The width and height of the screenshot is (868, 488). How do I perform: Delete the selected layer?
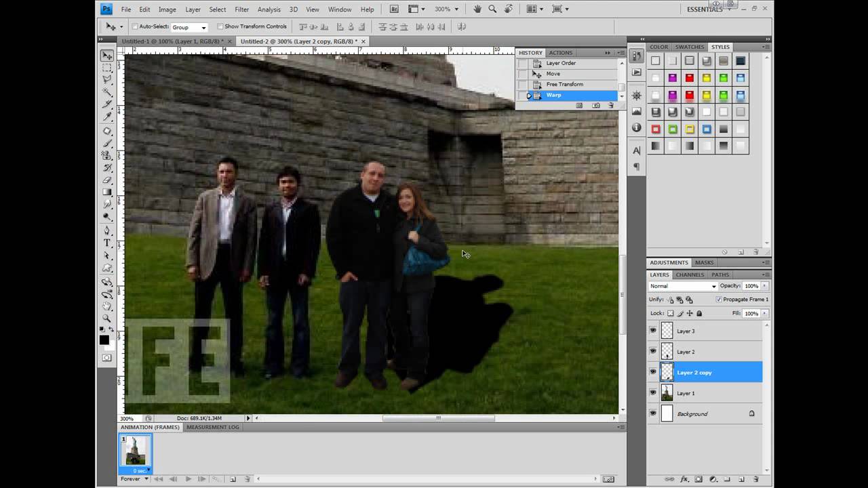point(755,479)
